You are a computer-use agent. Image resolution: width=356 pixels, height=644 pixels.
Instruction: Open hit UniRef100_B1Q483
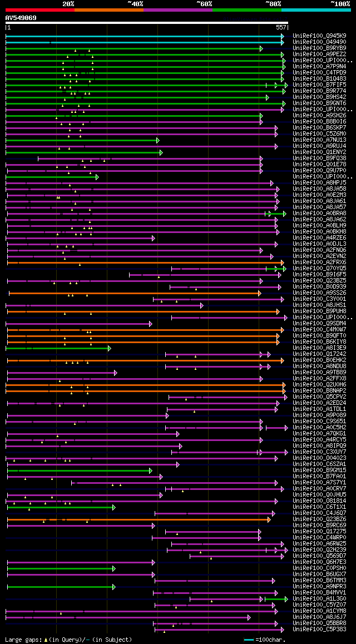point(319,78)
